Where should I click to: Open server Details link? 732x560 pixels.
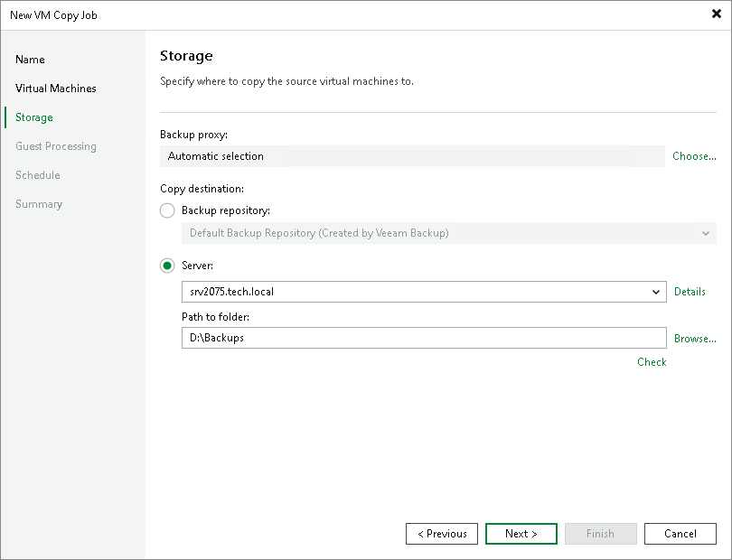[x=690, y=292]
